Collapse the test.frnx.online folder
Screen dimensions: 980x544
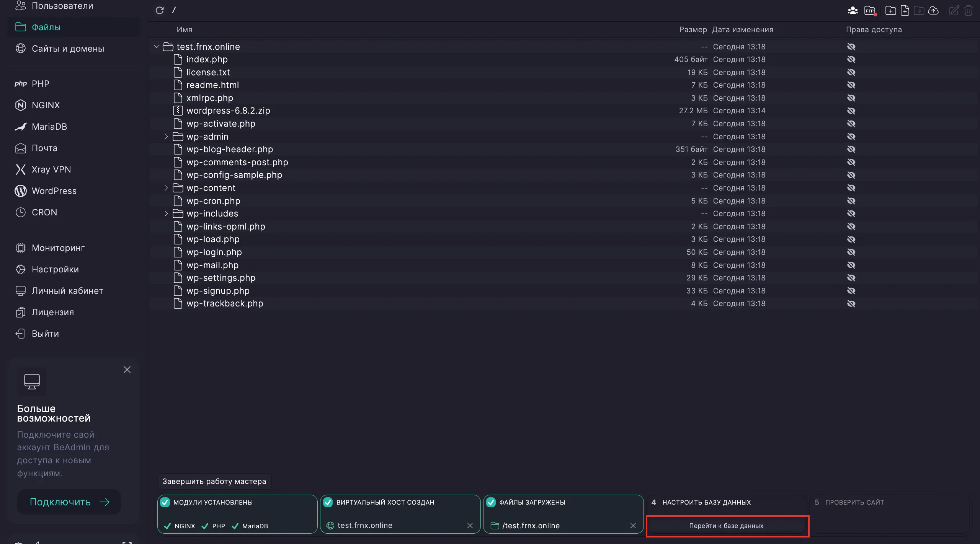(x=156, y=46)
